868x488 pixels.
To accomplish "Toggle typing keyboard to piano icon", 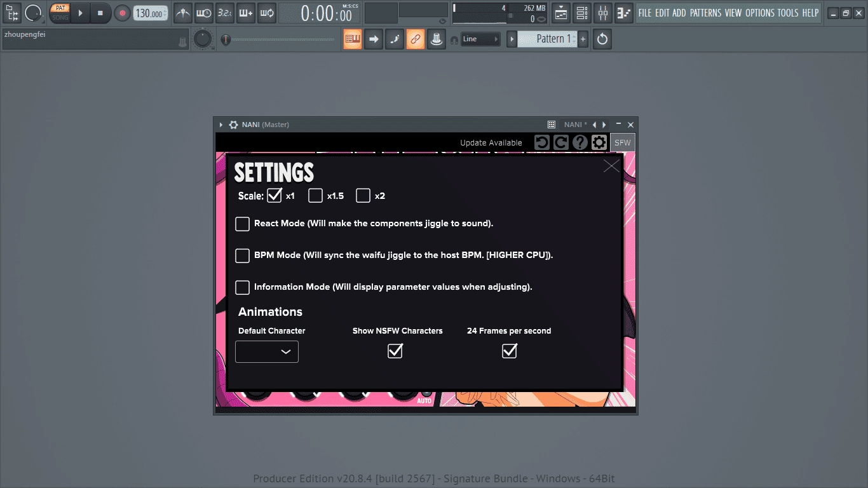I will pos(353,39).
